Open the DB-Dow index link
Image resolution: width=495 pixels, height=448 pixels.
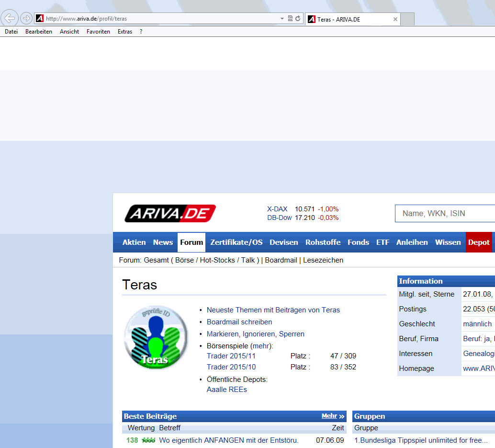280,218
